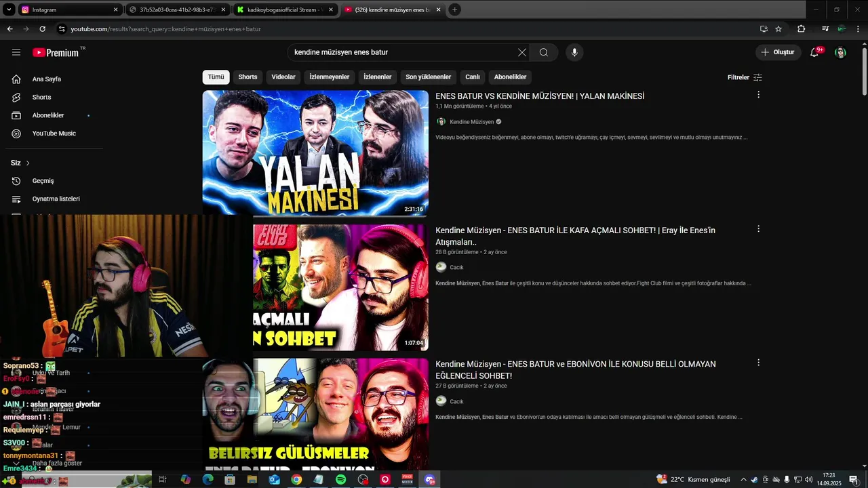Open the Chrome profile avatar in toolbar
This screenshot has height=488, width=868.
click(x=842, y=28)
